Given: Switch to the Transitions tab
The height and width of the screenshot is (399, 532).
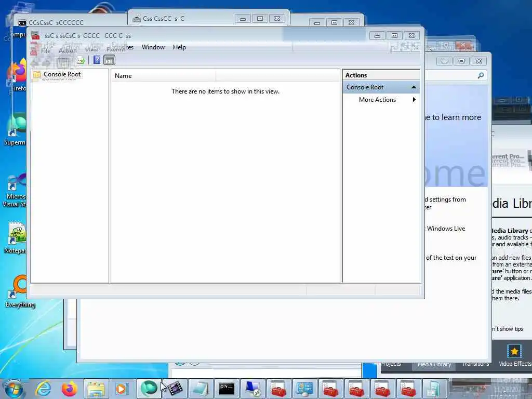Looking at the screenshot, I should [x=476, y=364].
